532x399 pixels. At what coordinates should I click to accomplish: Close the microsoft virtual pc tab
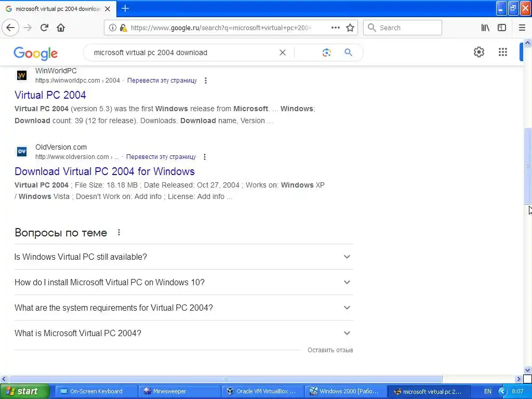pos(108,9)
